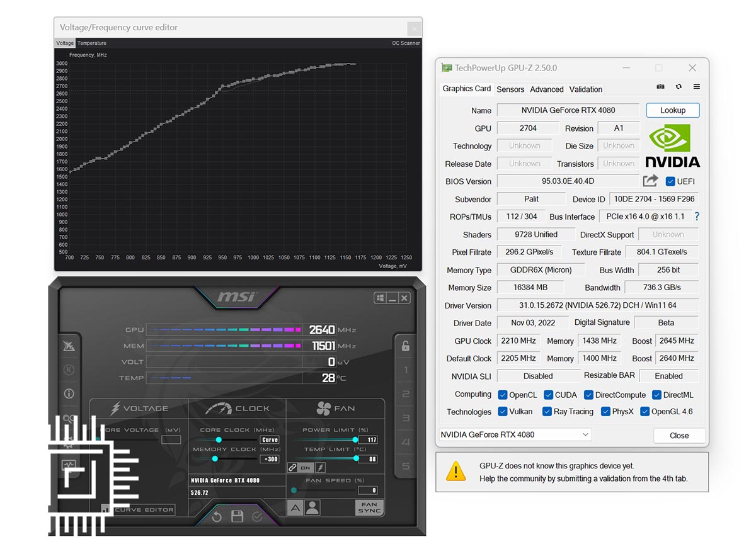
Task: Click the lightning bolt priority icon beside ON
Action: (x=320, y=468)
